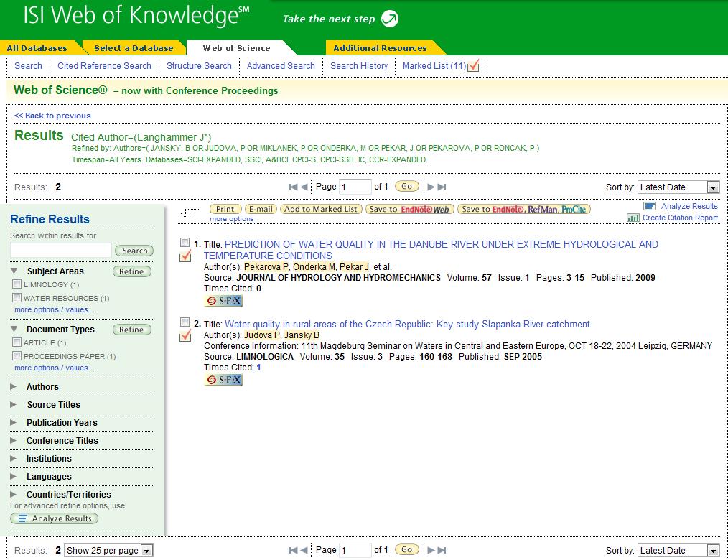The height and width of the screenshot is (560, 728).
Task: Open the Search History menu item
Action: (359, 66)
